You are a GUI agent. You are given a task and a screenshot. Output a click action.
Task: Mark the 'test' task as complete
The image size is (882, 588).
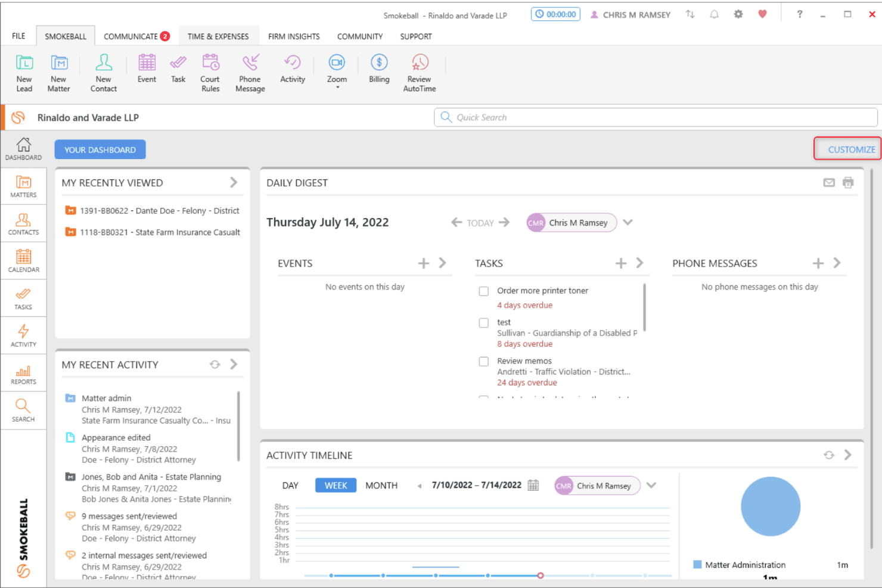484,323
